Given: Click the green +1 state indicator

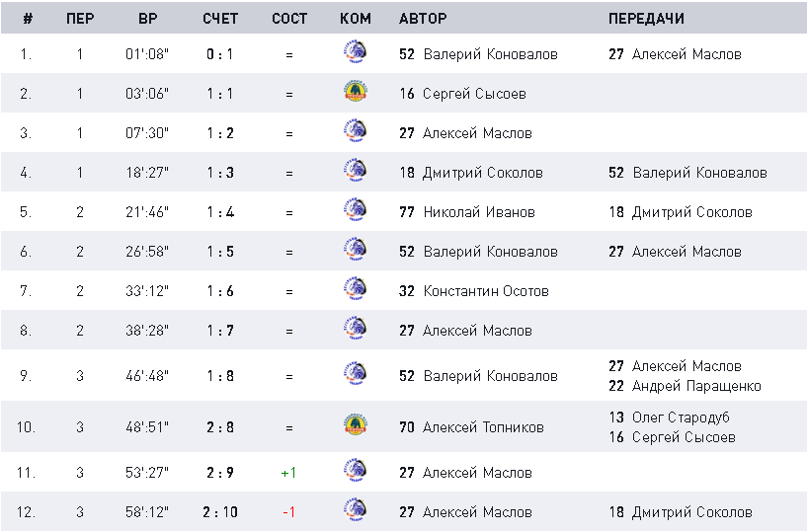Looking at the screenshot, I should click(x=288, y=473).
